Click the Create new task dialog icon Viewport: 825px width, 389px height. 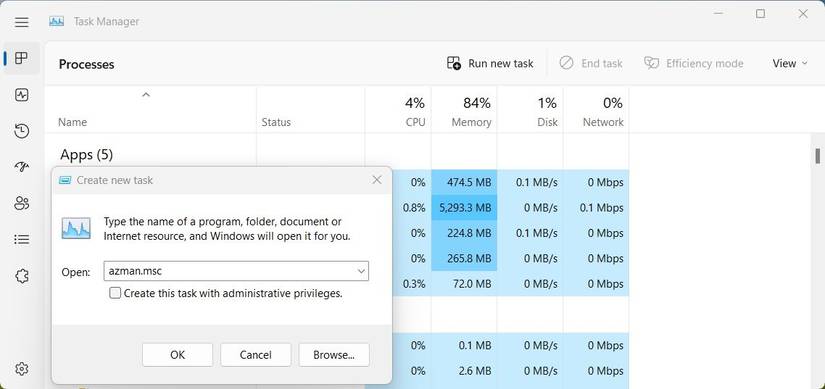(65, 180)
